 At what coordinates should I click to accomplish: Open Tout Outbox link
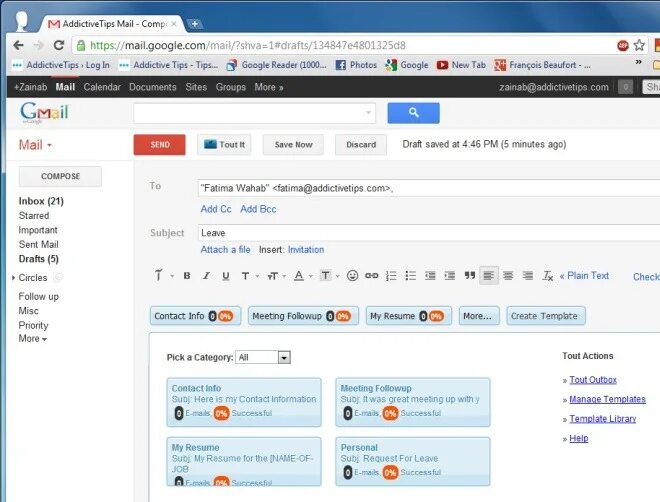pyautogui.click(x=593, y=380)
